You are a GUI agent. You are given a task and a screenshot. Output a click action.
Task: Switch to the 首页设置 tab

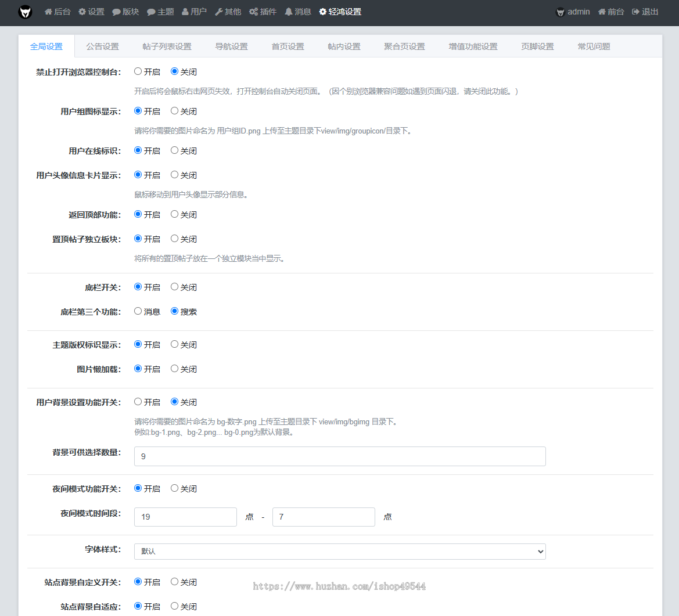[x=288, y=46]
